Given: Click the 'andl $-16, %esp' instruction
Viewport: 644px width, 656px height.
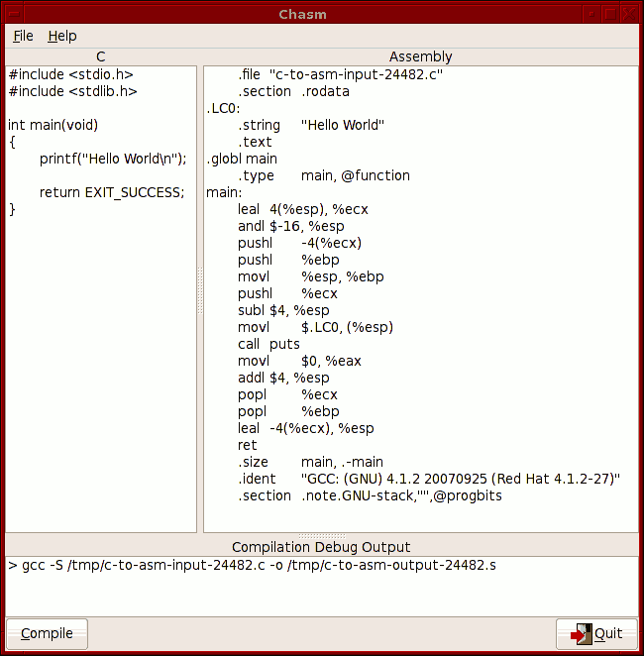Looking at the screenshot, I should click(291, 226).
